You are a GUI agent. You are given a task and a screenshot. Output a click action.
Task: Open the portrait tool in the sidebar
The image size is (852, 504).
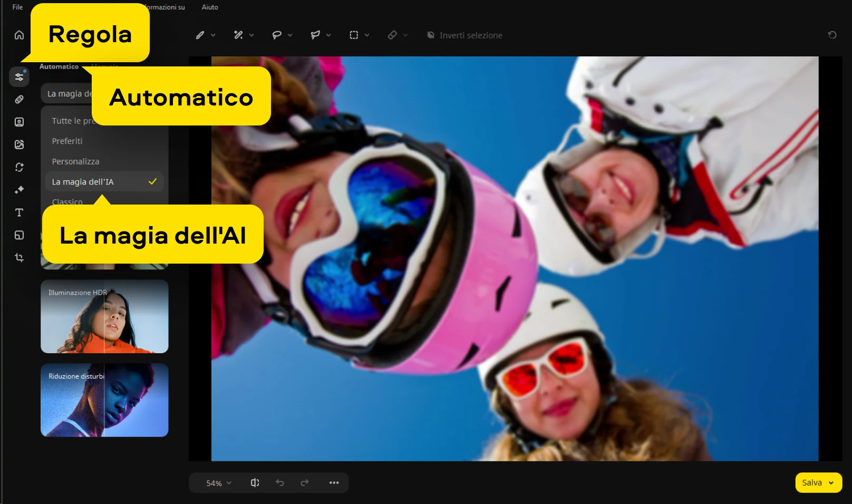(x=19, y=122)
